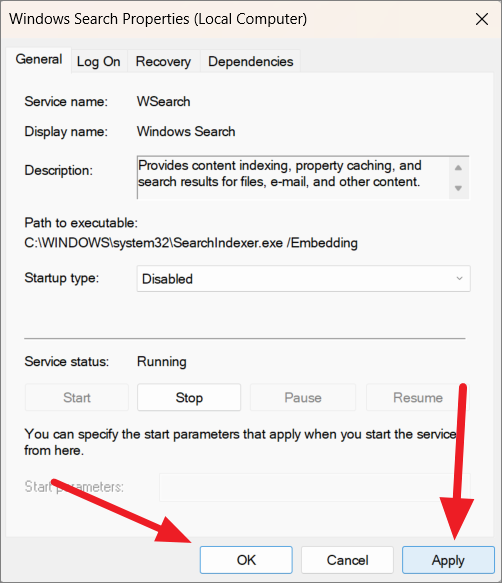The width and height of the screenshot is (502, 583).
Task: Switch to the General tab
Action: (39, 59)
